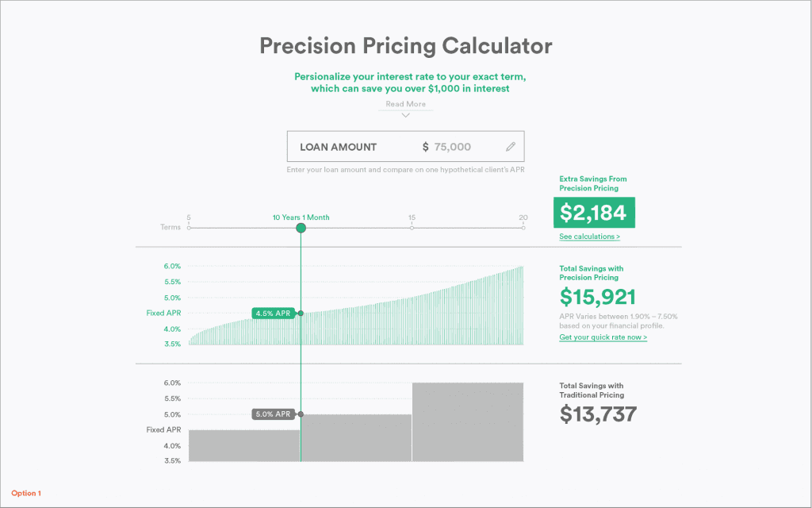The height and width of the screenshot is (508, 812).
Task: Click the Terms label beside the slider
Action: pos(171,227)
